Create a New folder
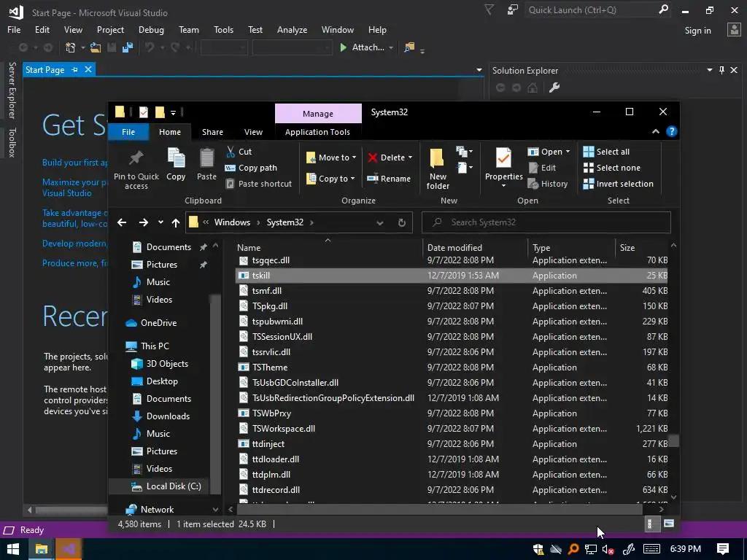 [438, 168]
